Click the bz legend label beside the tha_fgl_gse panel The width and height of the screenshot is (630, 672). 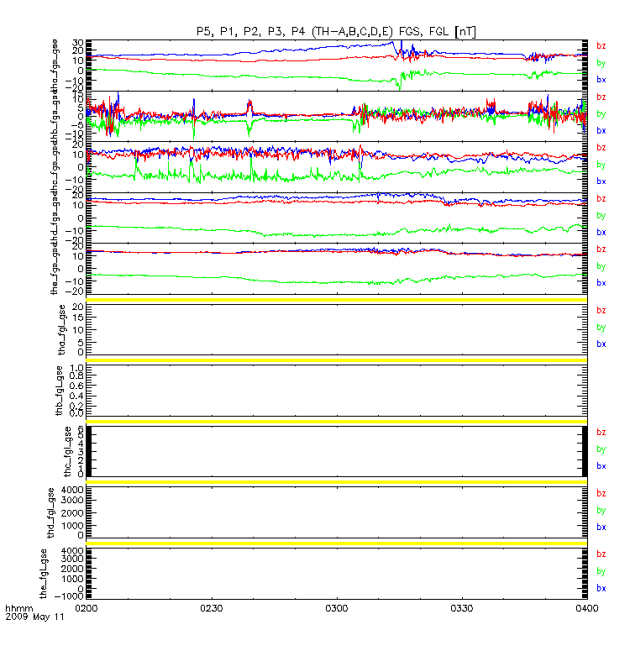tap(601, 310)
